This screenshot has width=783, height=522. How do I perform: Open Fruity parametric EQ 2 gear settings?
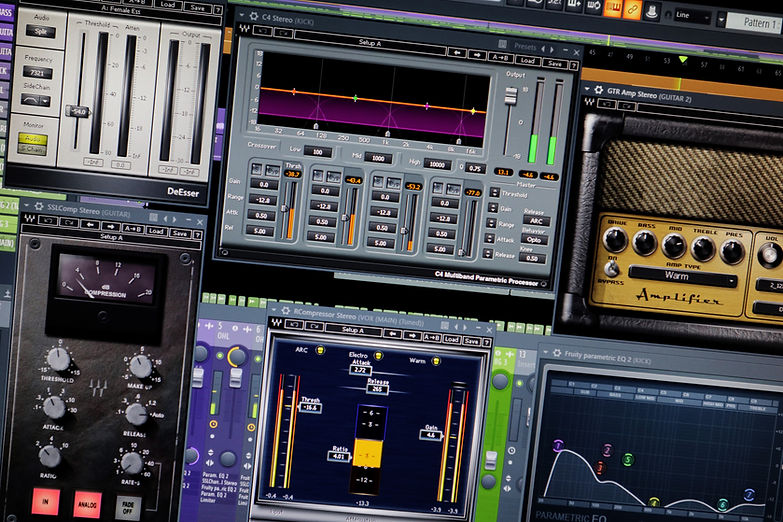click(557, 353)
